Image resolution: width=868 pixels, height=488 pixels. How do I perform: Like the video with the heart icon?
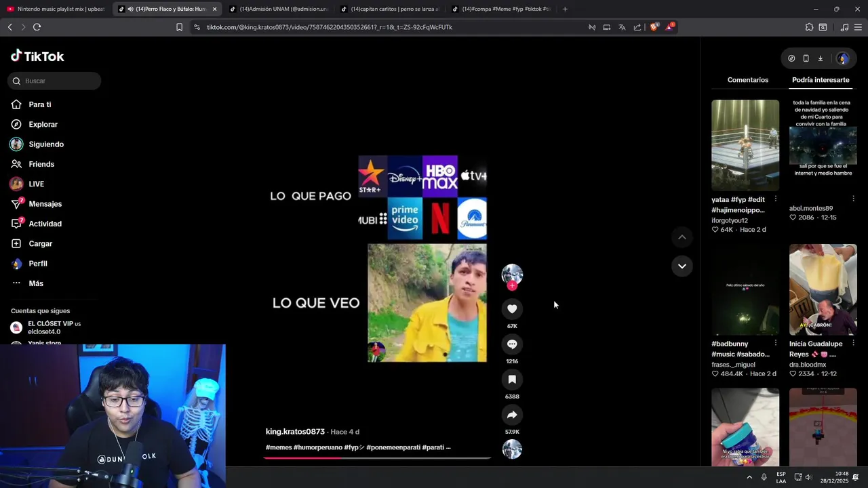512,309
